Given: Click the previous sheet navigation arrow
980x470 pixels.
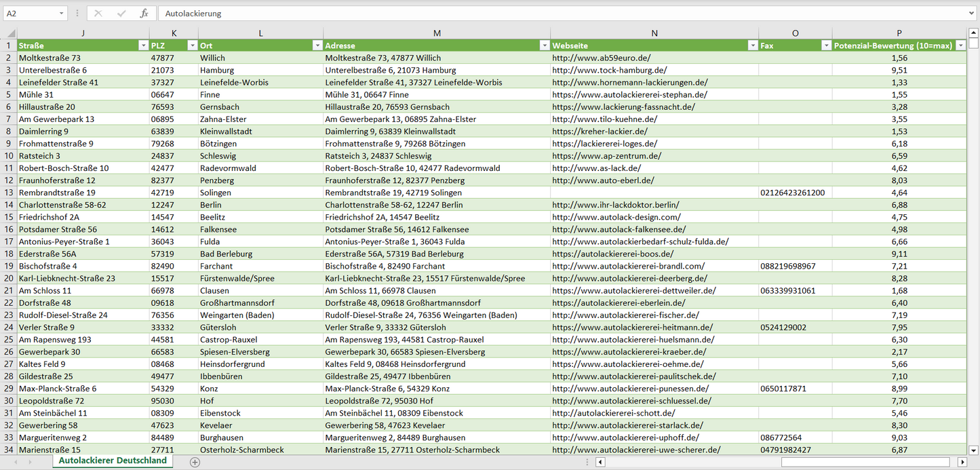Looking at the screenshot, I should point(15,462).
